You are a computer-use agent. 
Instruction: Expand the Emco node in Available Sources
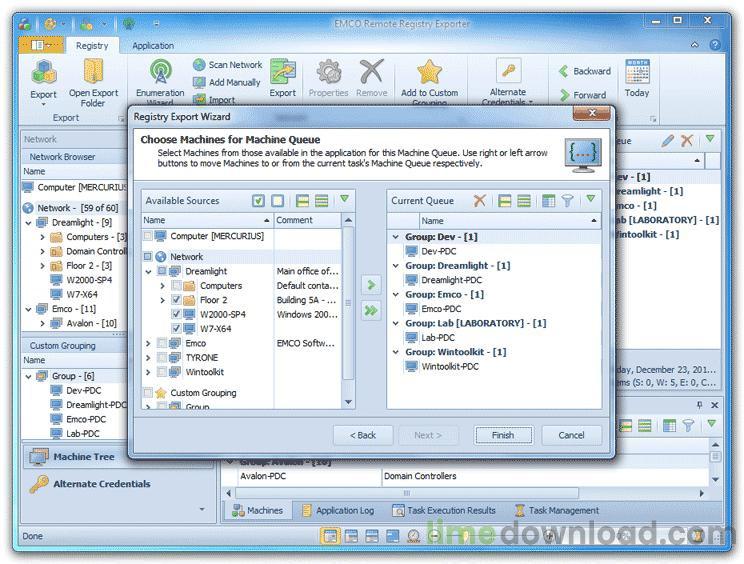(x=148, y=343)
